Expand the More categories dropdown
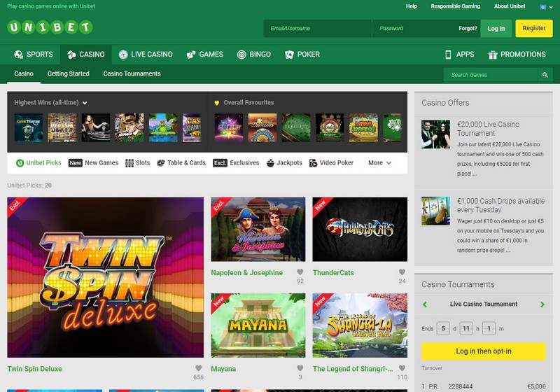Viewport: 560px width, 392px height. 379,163
